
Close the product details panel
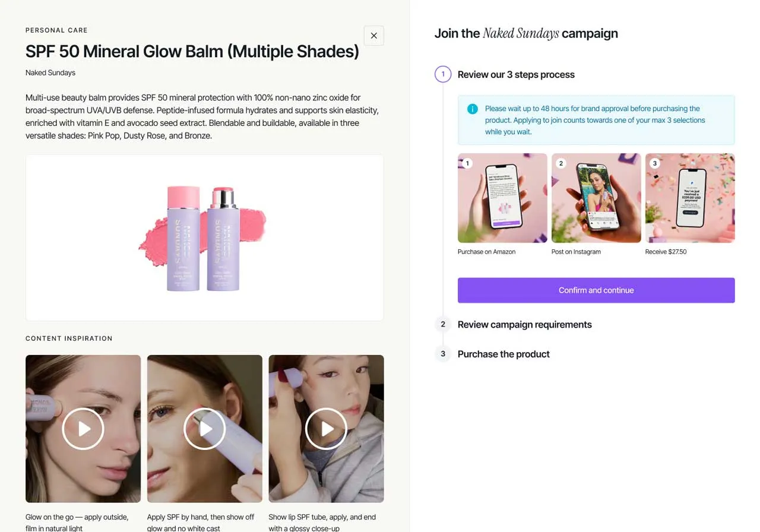(374, 36)
